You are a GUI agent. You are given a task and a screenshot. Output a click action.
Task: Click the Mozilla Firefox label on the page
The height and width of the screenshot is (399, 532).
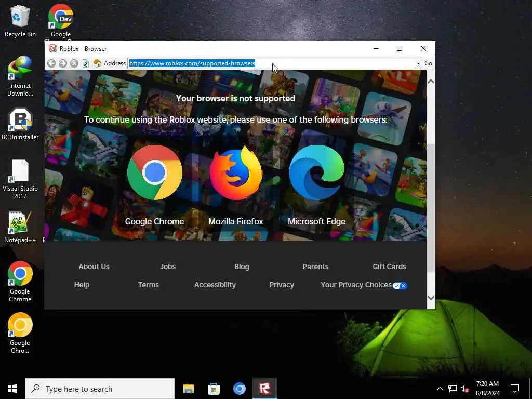236,221
